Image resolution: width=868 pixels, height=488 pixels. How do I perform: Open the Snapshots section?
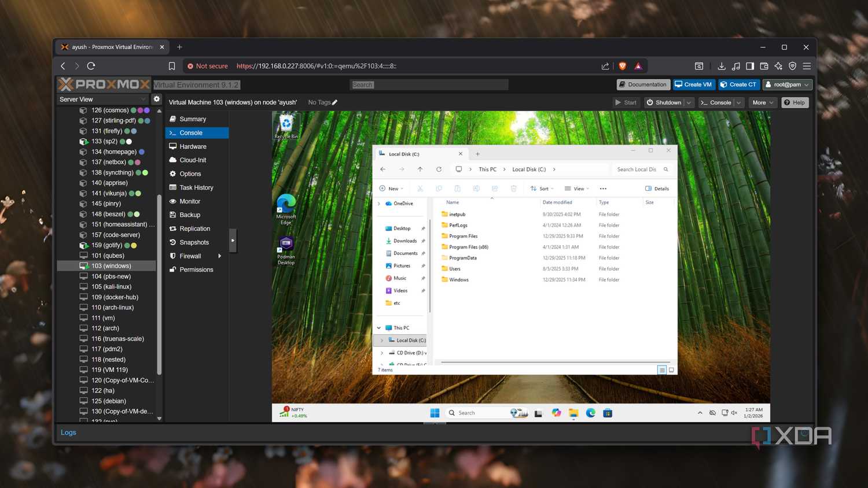[x=197, y=243]
